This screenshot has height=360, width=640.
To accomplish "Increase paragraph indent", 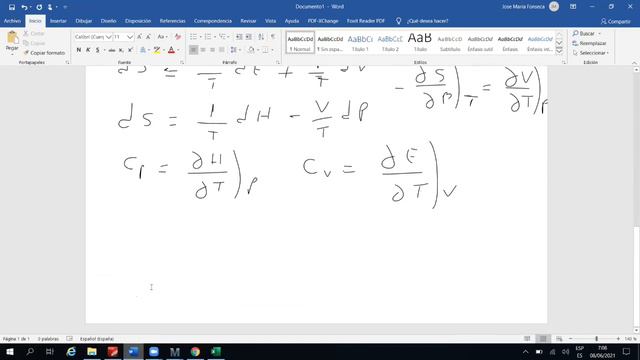I will coord(249,37).
